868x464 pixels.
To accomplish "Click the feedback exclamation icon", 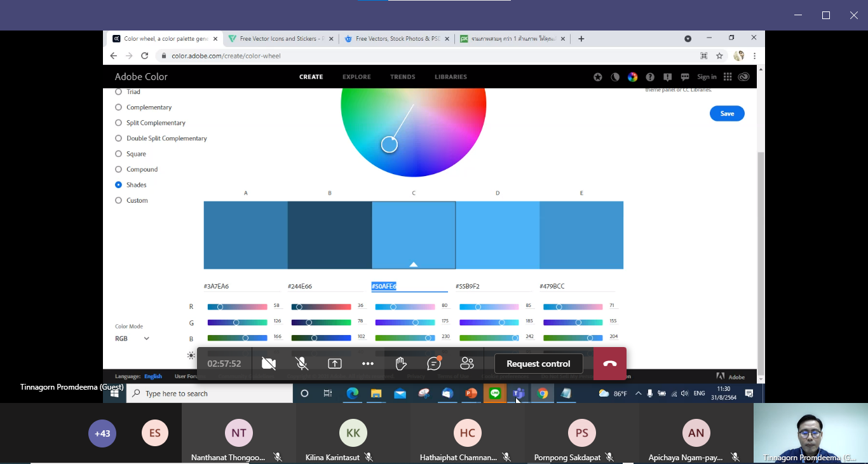I will [x=667, y=77].
